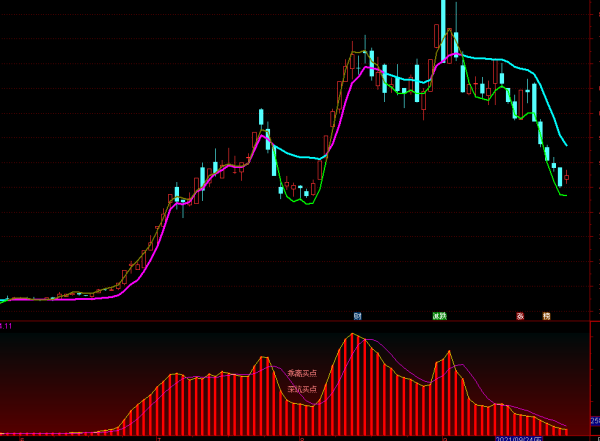This screenshot has height=441, width=600.
Task: Click month 9 on the time axis
Action: pos(443,438)
